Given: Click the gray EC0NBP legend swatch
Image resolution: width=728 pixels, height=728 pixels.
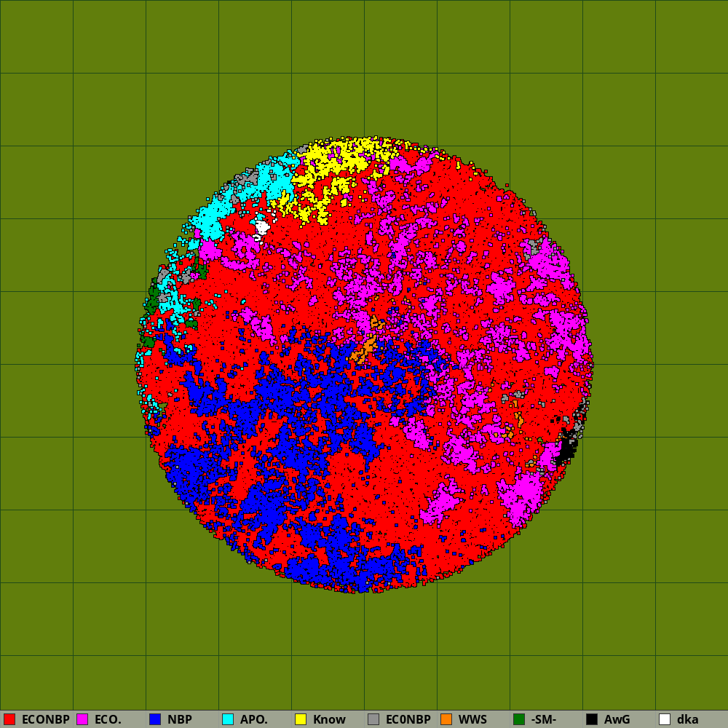Looking at the screenshot, I should pos(373,719).
